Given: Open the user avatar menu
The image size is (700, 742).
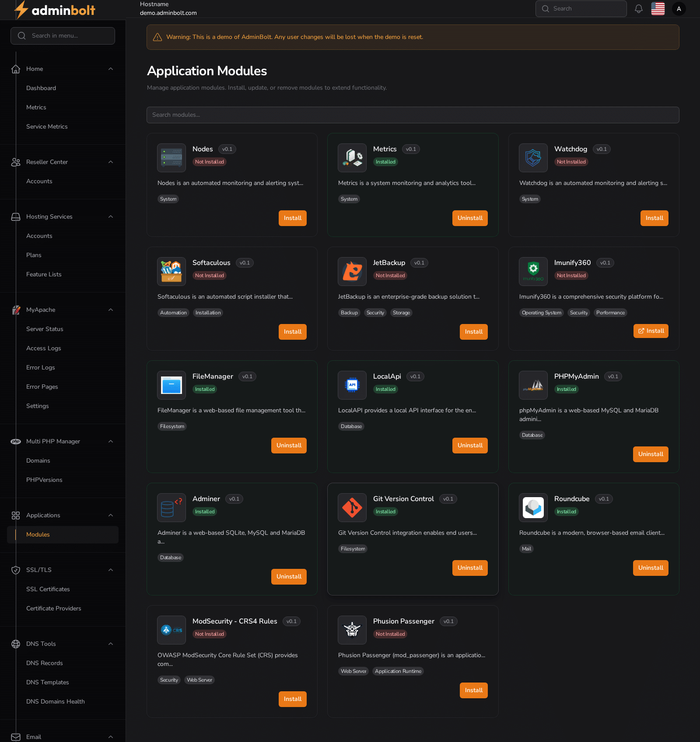Looking at the screenshot, I should pyautogui.click(x=679, y=9).
